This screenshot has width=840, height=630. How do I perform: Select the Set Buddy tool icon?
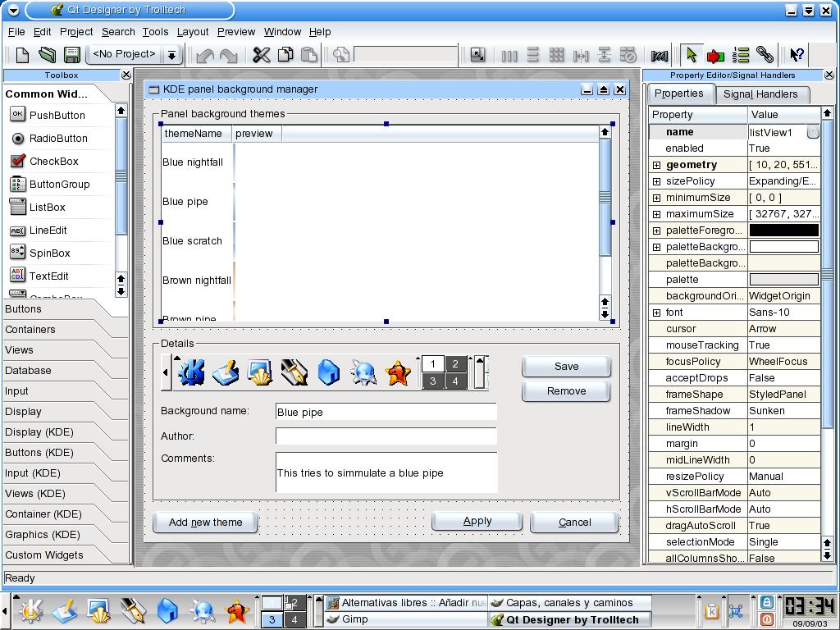pyautogui.click(x=765, y=55)
